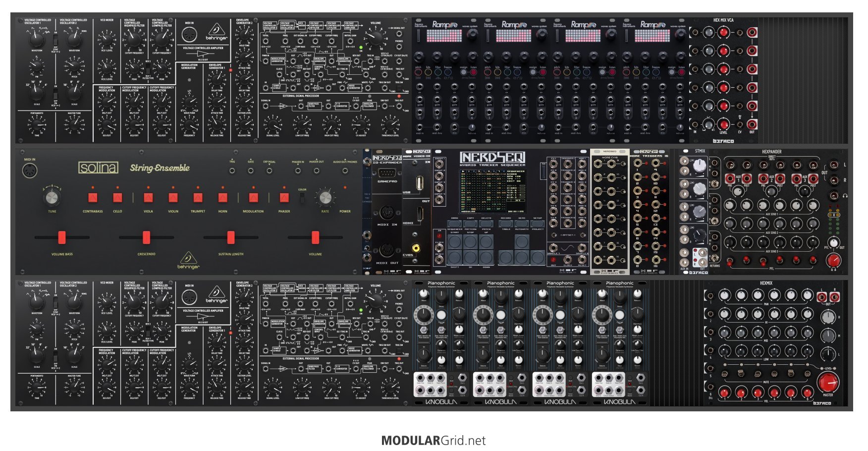Click the Solina VOLUME slider
The image size is (868, 451).
315,237
